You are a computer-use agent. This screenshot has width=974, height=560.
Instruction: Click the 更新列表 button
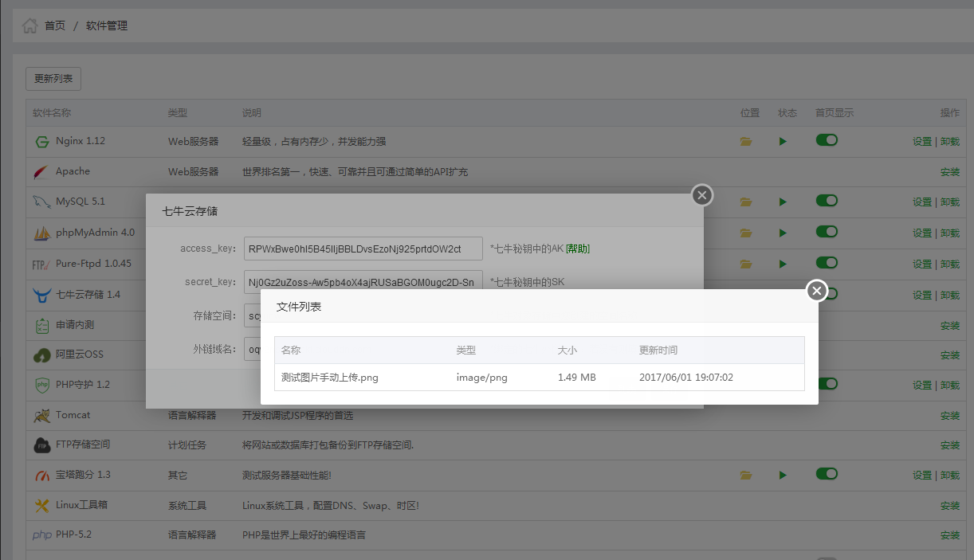pos(53,79)
